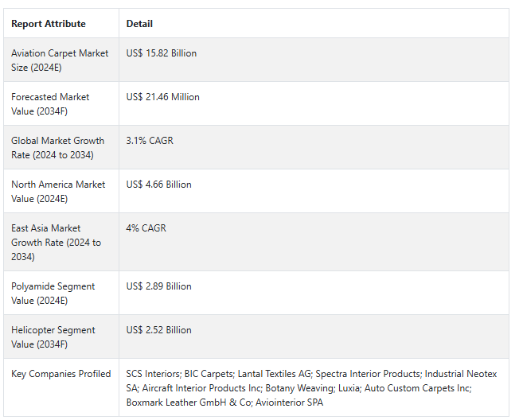Click the US$ 4.66 Billion value
The width and height of the screenshot is (519, 420).
coord(159,185)
